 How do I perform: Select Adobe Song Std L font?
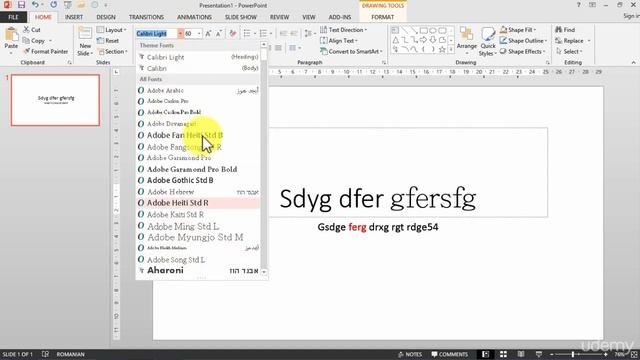pyautogui.click(x=198, y=260)
